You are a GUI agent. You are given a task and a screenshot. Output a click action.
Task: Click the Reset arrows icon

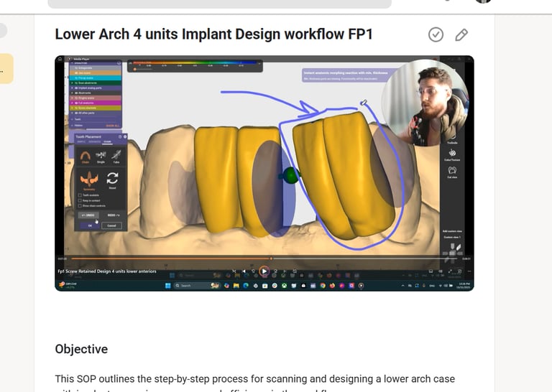pyautogui.click(x=112, y=179)
